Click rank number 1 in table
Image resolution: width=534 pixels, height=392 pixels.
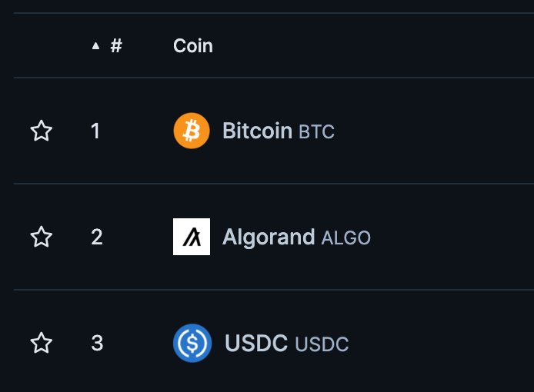click(x=95, y=131)
